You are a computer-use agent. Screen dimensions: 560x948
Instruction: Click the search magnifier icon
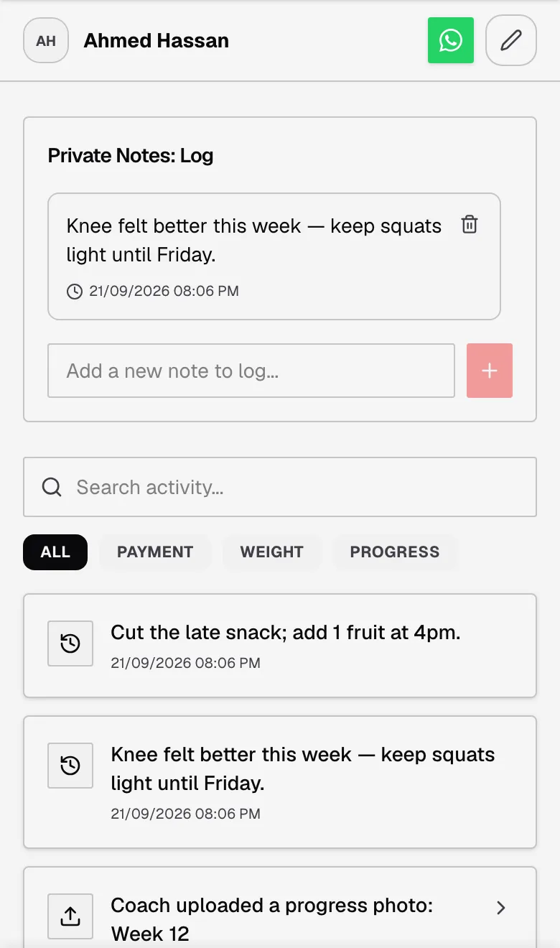[x=52, y=487]
